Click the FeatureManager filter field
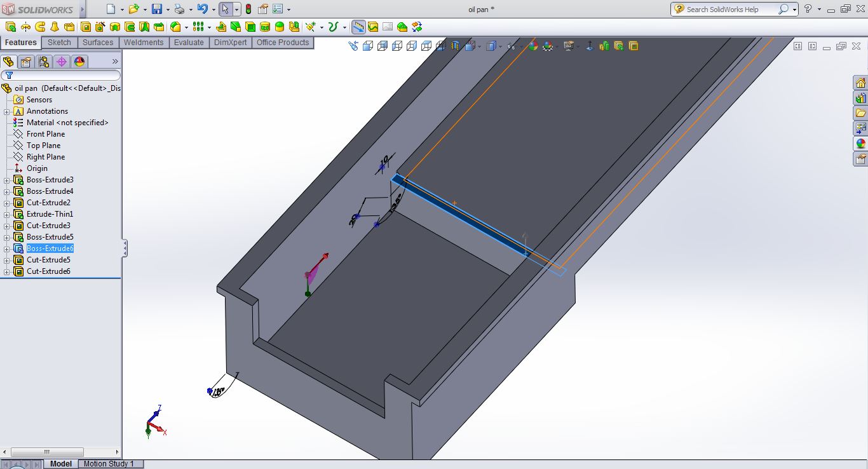Screen dimensions: 868x469 (60, 75)
